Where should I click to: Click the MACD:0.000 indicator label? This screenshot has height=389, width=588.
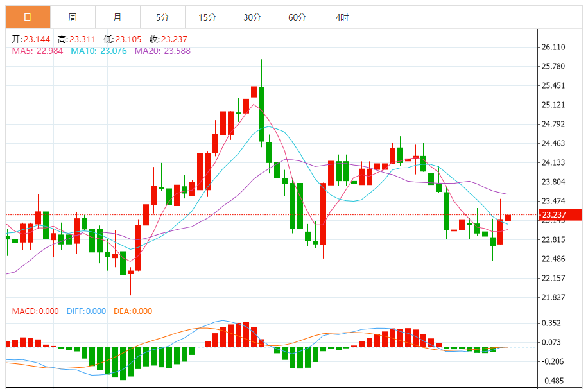click(x=35, y=311)
